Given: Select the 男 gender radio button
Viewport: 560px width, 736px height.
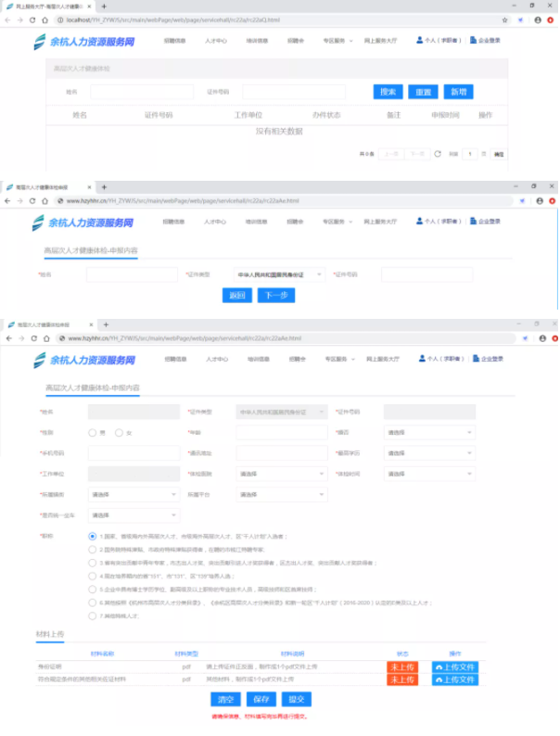Looking at the screenshot, I should 93,433.
